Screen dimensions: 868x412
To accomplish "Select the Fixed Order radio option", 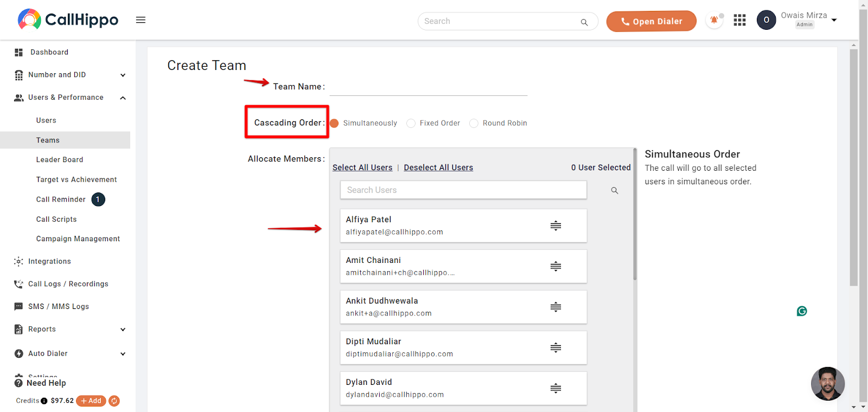I will pos(411,123).
